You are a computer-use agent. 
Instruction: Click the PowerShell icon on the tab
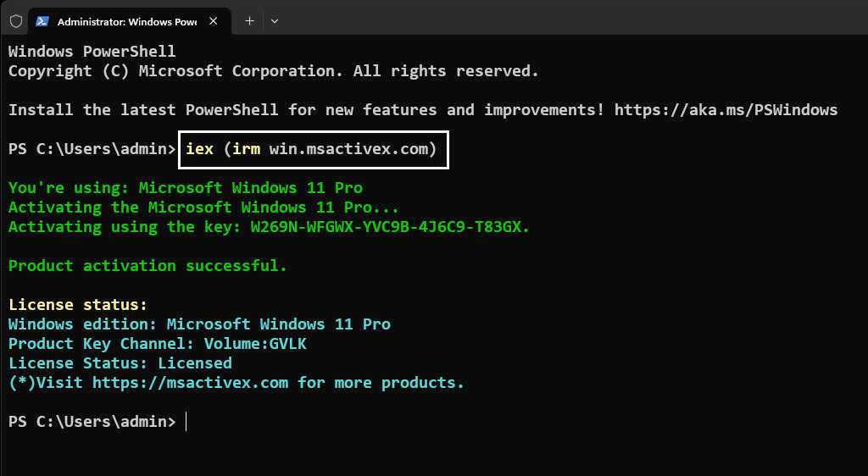(x=42, y=21)
